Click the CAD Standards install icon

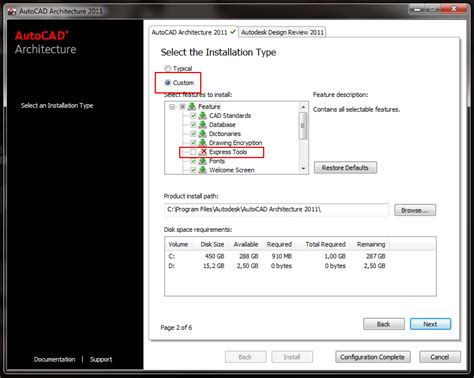click(202, 116)
